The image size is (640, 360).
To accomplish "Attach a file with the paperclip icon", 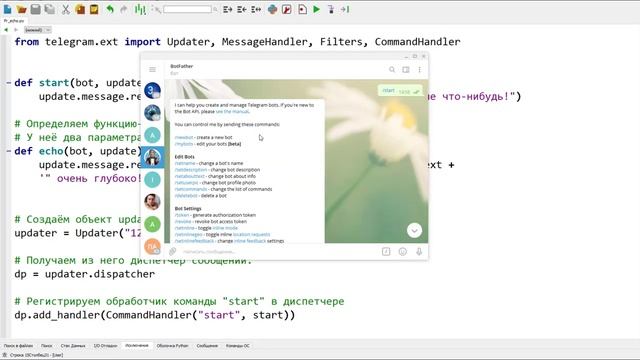I will [173, 251].
